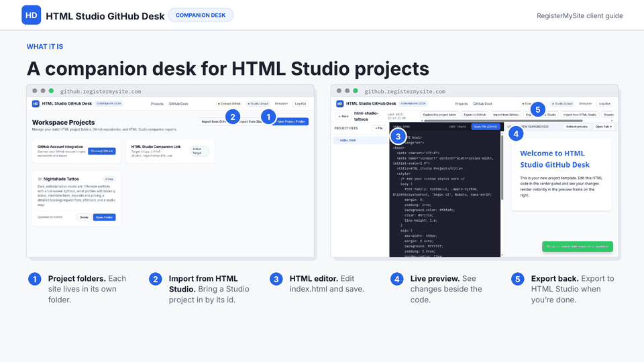Open GitHub Desk in the right screenshot navigation
This screenshot has height=362, width=644.
click(482, 104)
